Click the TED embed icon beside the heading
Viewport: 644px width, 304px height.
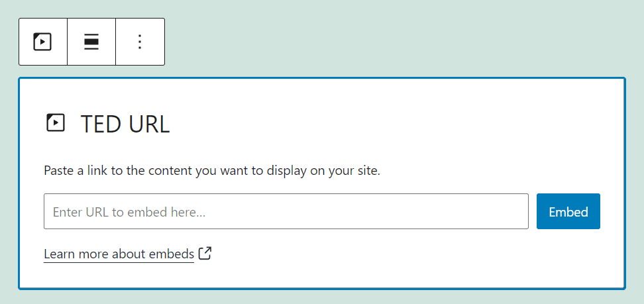coord(56,123)
